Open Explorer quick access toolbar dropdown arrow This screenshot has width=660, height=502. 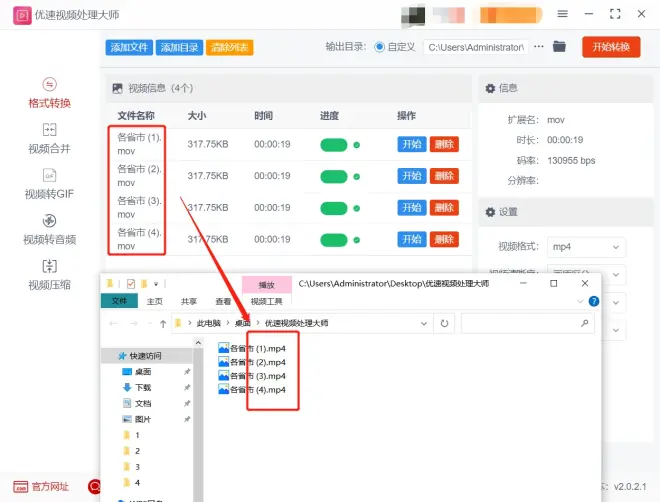(156, 284)
